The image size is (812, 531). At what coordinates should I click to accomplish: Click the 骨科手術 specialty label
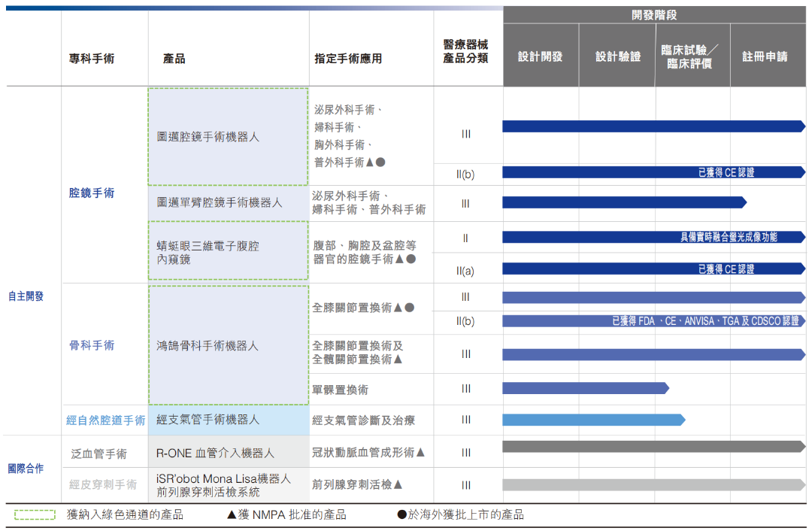(92, 345)
